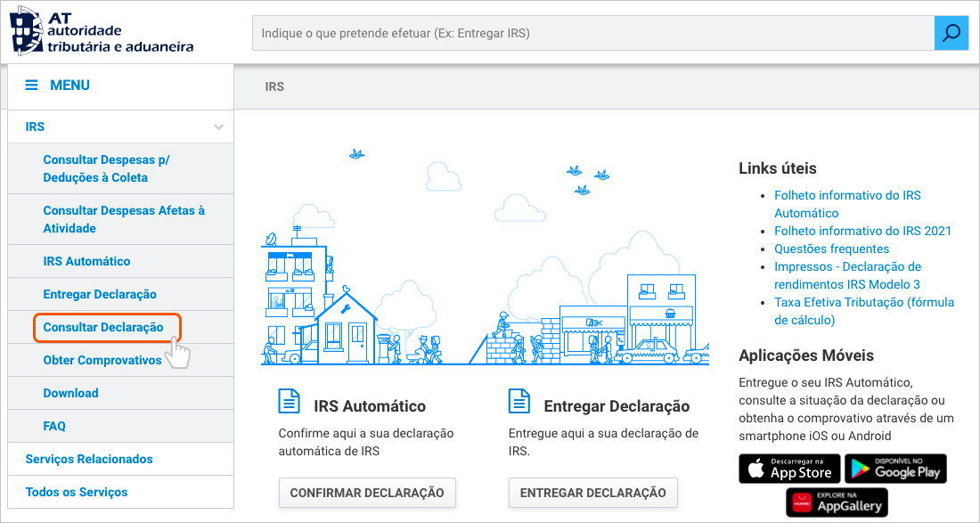Click the IRS Automático document icon
The height and width of the screenshot is (523, 980).
290,402
